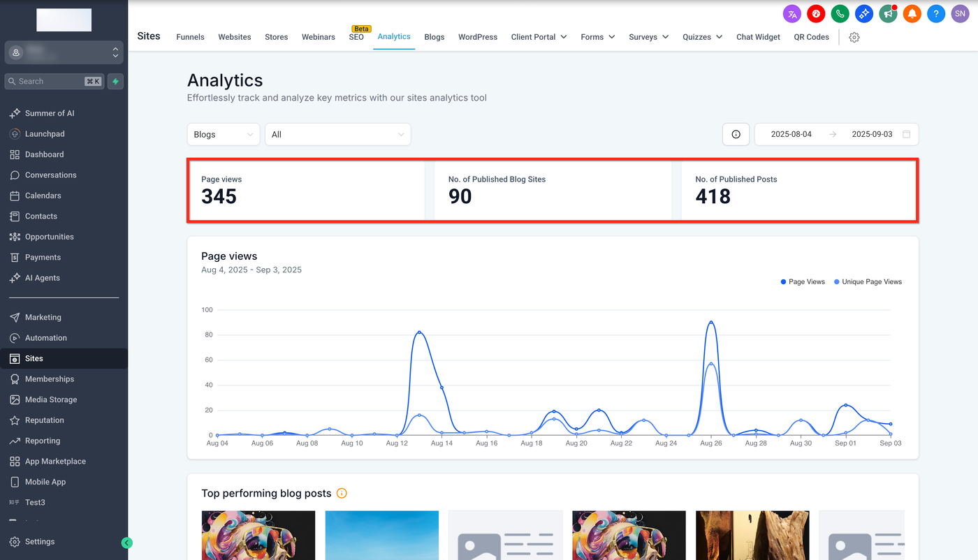
Task: Switch to the Funnels tab
Action: (x=190, y=37)
